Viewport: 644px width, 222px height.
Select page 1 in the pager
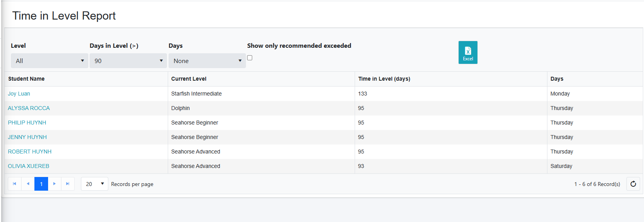(x=41, y=184)
